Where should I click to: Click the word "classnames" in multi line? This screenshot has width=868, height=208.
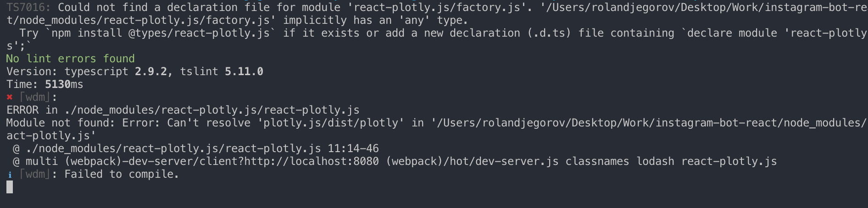coord(597,161)
